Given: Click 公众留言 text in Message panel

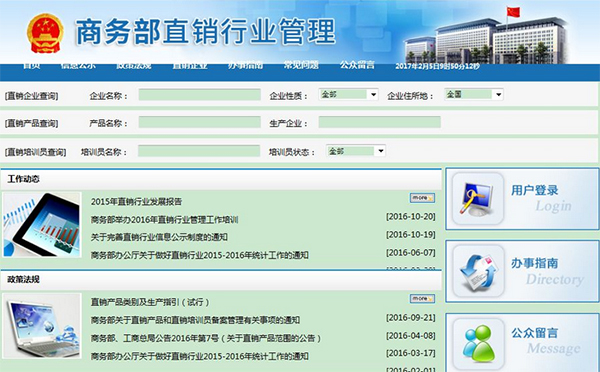Looking at the screenshot, I should click(x=535, y=333).
